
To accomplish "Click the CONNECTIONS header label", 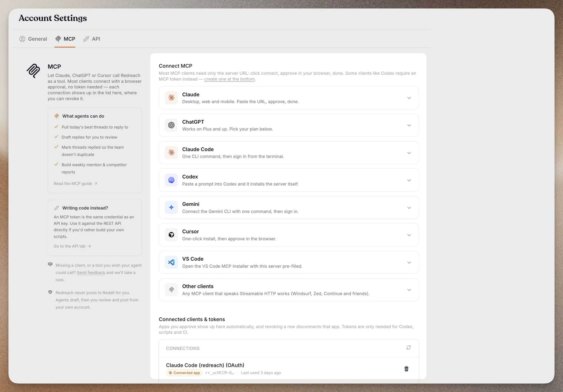I will point(183,348).
